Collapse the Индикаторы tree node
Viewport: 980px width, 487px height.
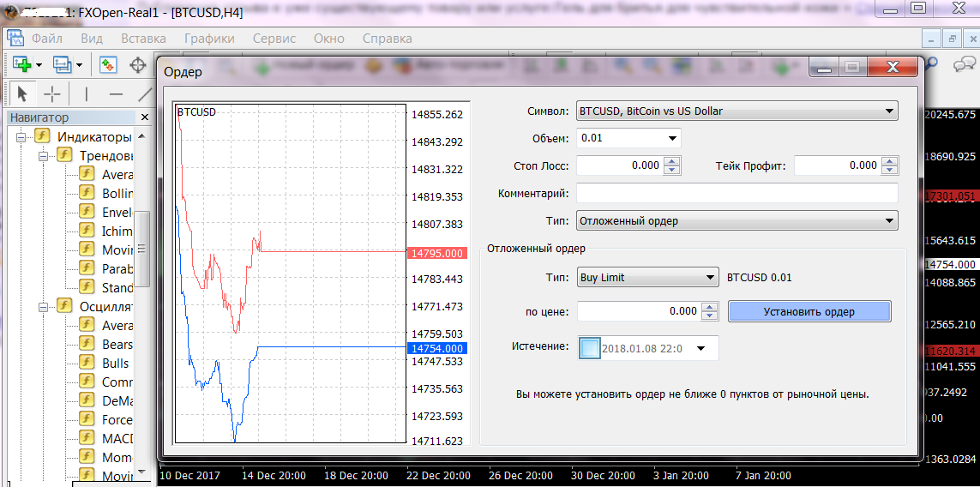click(x=20, y=137)
